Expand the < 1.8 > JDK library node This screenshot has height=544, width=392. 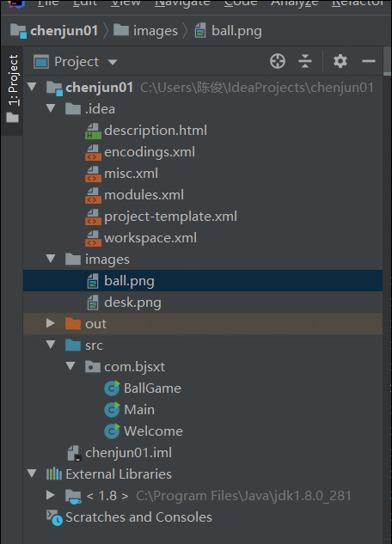(x=51, y=495)
